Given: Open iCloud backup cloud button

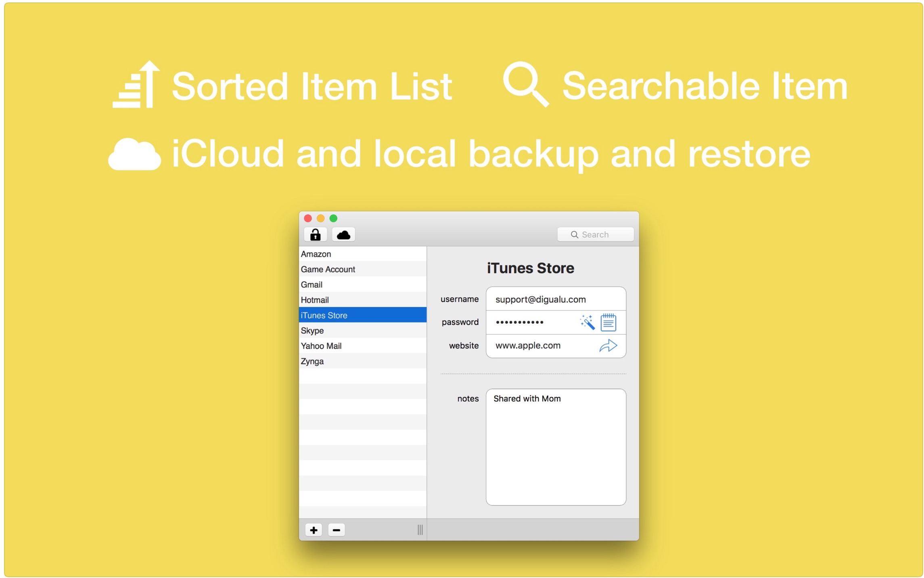Looking at the screenshot, I should click(x=343, y=235).
